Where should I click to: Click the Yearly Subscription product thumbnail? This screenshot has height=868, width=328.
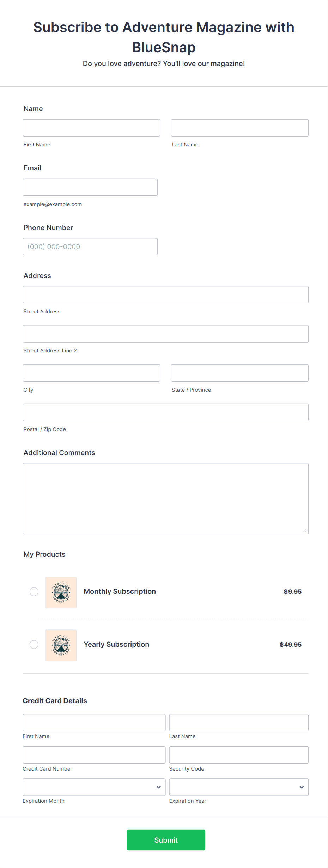[61, 645]
